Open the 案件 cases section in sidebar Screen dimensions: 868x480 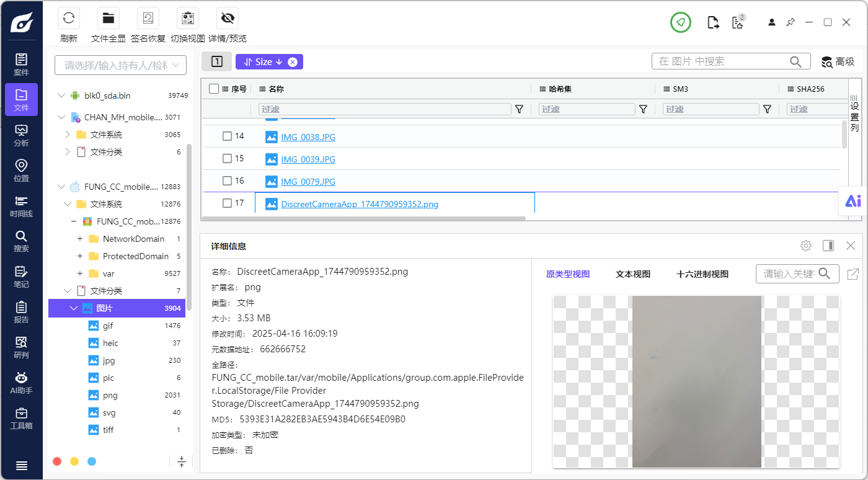click(x=21, y=64)
